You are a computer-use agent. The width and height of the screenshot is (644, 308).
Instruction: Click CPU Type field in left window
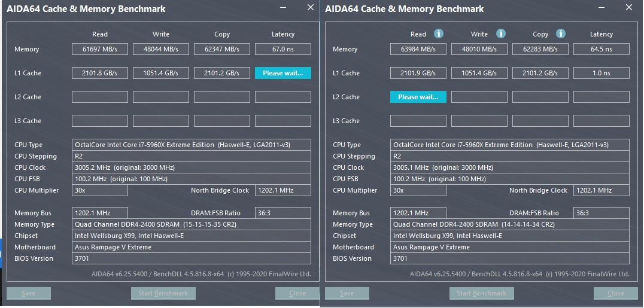click(x=192, y=145)
